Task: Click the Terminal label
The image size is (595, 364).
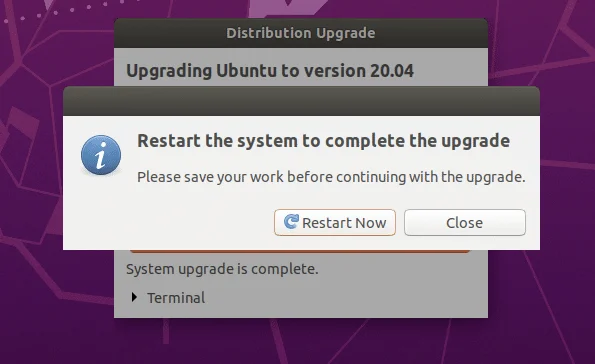Action: [176, 298]
